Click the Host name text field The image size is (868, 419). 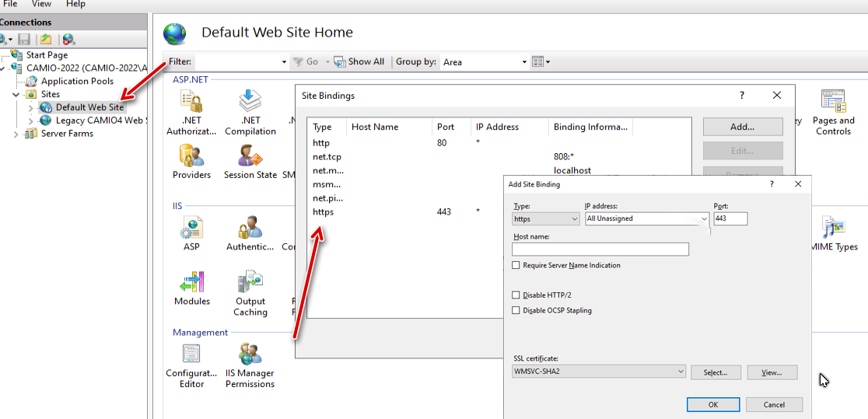point(600,250)
